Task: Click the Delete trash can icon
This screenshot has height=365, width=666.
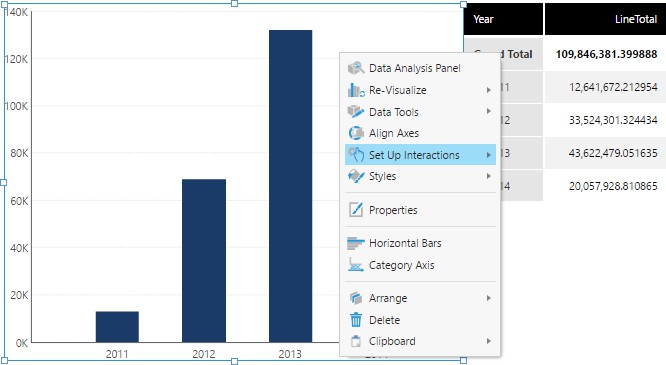Action: (x=356, y=320)
